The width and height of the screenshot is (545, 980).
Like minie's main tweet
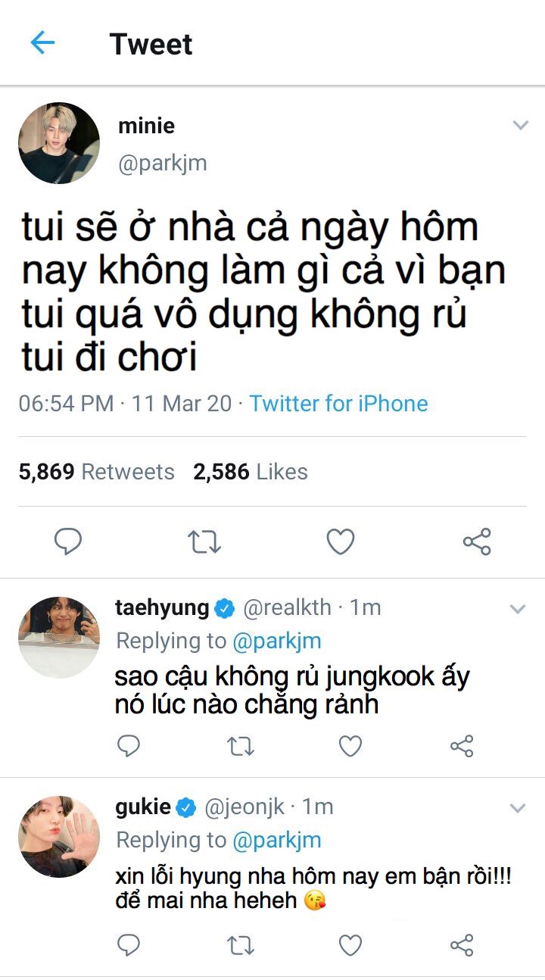[341, 541]
